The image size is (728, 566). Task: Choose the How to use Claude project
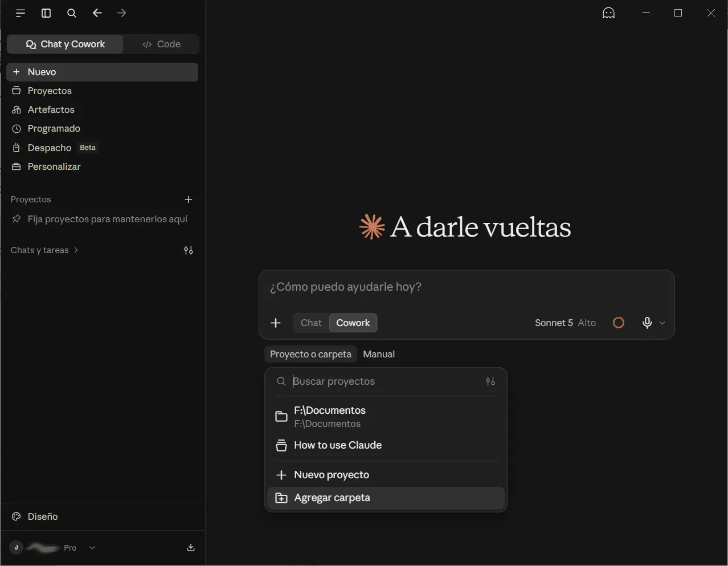click(386, 445)
